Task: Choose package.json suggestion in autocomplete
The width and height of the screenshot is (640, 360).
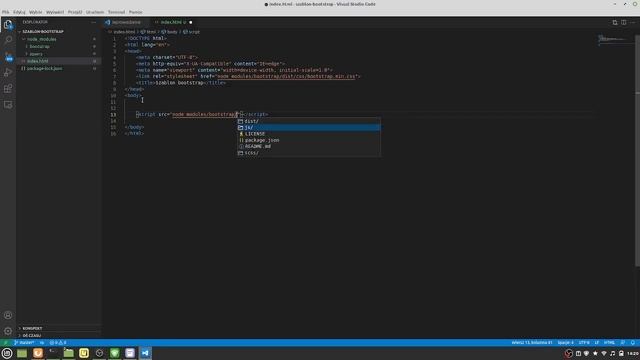Action: tap(309, 140)
